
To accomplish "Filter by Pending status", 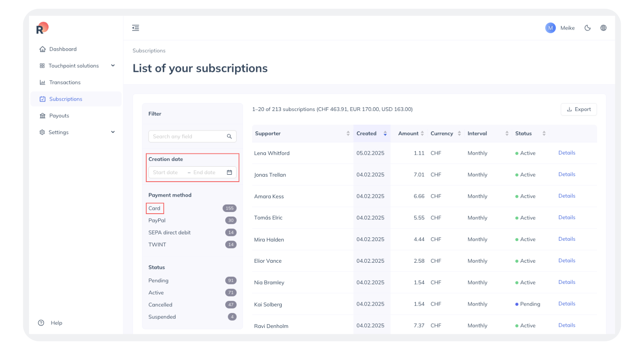I will coord(158,281).
